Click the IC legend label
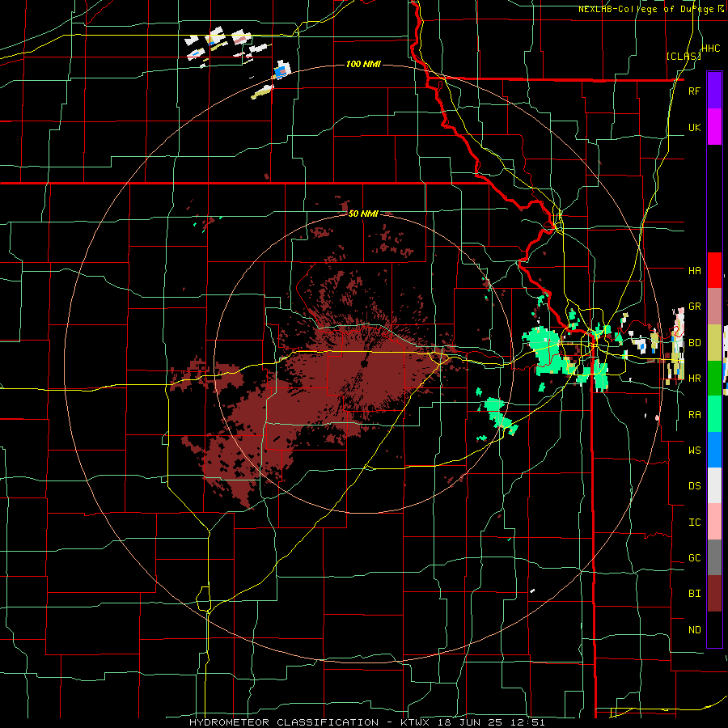Screen dimensions: 728x728 click(694, 522)
